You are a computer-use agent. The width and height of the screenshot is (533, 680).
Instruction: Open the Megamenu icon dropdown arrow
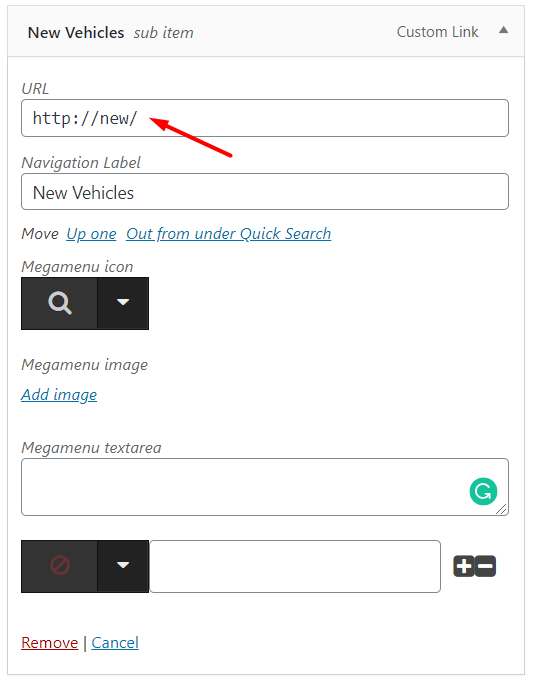tap(123, 303)
